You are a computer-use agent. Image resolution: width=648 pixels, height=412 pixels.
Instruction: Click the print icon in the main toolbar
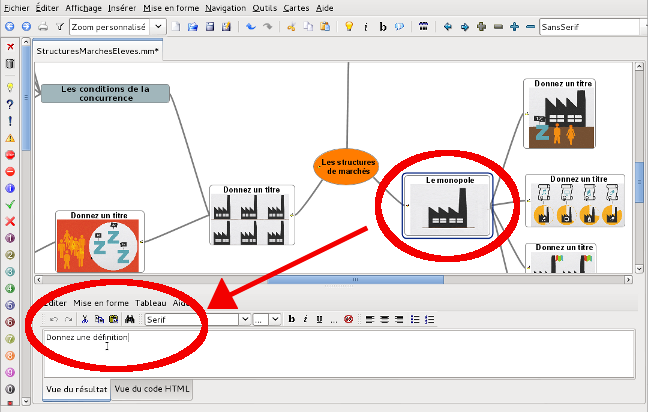42,26
